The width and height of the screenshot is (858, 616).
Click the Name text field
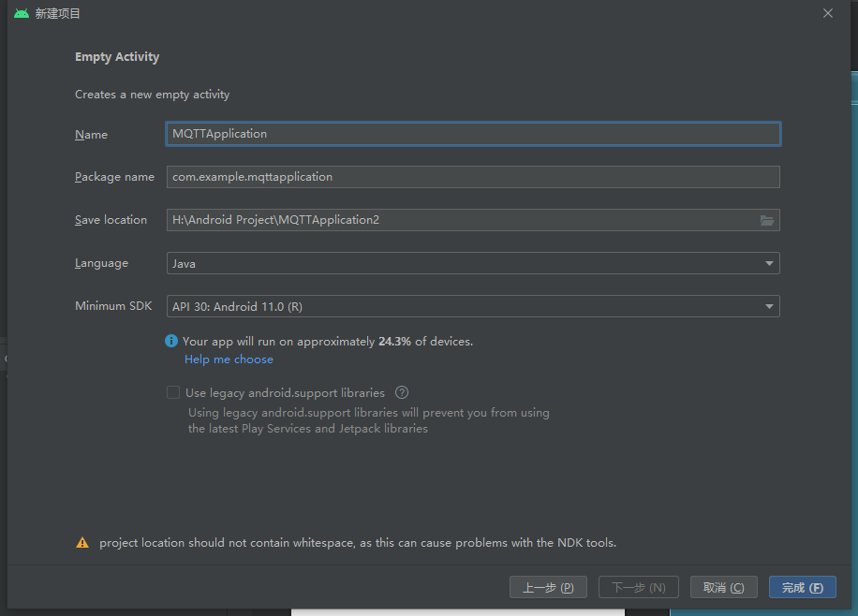pyautogui.click(x=473, y=134)
